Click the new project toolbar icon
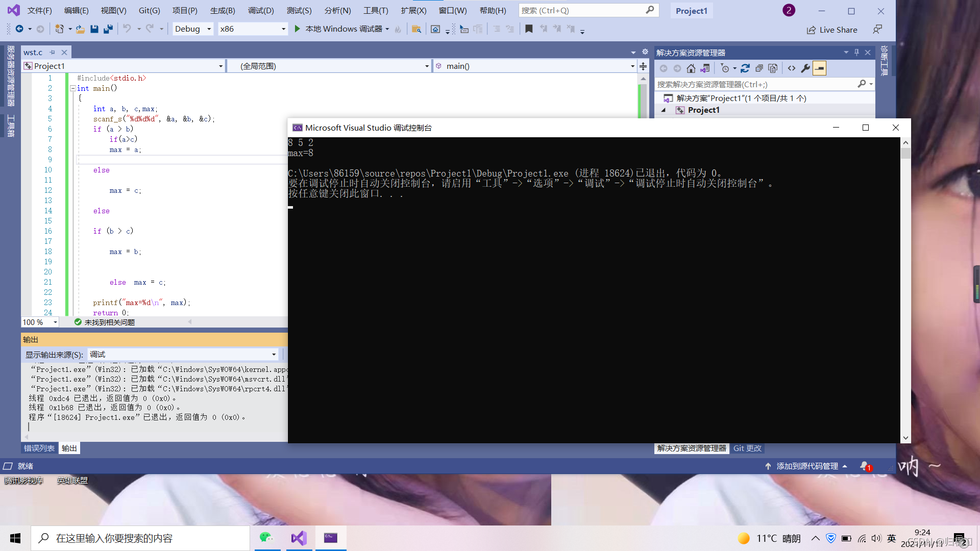Viewport: 980px width, 551px height. pos(60,29)
